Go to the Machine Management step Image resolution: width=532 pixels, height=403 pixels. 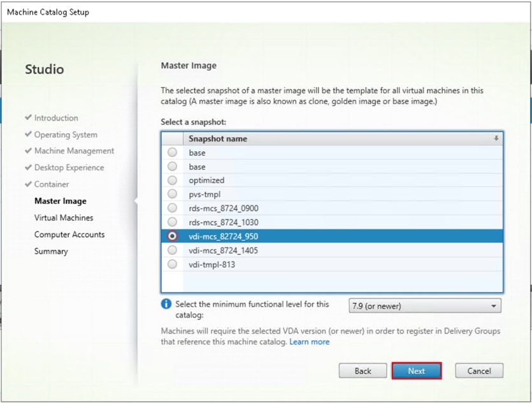[75, 150]
